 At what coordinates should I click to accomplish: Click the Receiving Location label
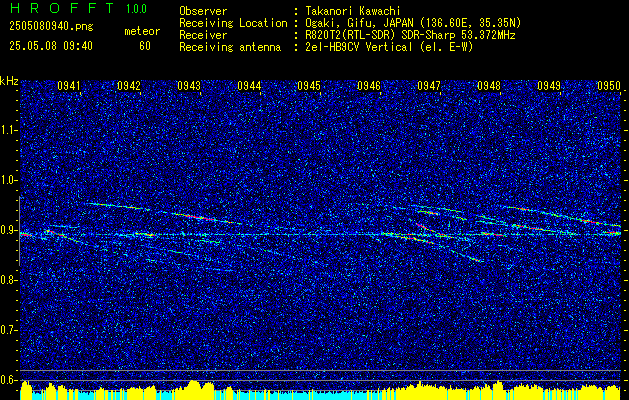tap(233, 23)
